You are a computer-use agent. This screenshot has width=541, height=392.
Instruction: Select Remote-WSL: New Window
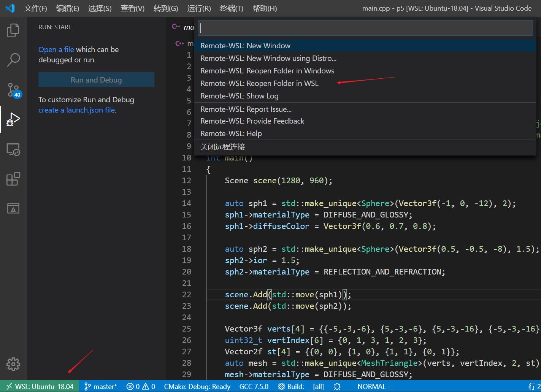coord(365,46)
